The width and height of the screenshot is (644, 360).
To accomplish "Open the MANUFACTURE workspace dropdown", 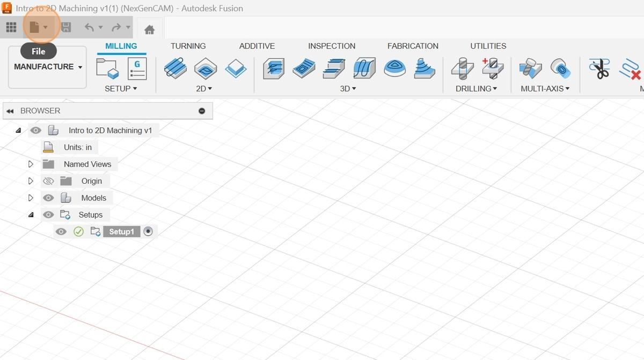I will pos(48,67).
